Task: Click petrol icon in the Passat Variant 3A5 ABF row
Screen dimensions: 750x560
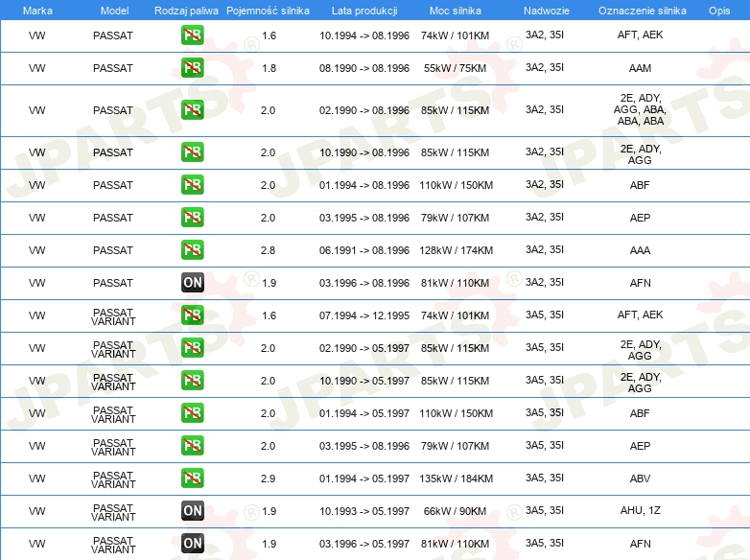Action: coord(192,412)
